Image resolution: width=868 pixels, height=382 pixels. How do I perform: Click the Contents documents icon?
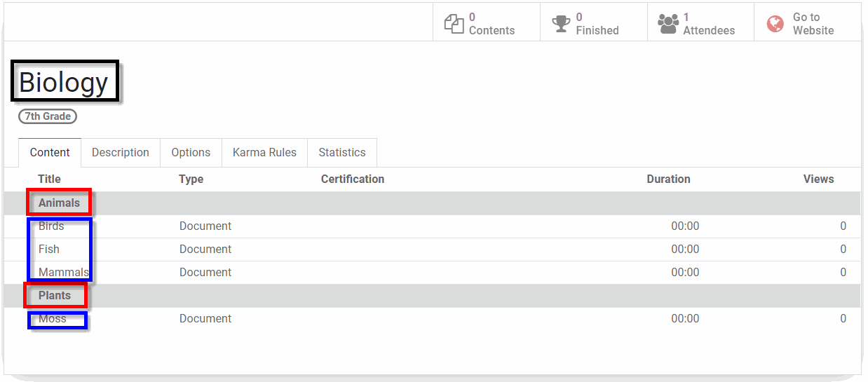[x=454, y=24]
